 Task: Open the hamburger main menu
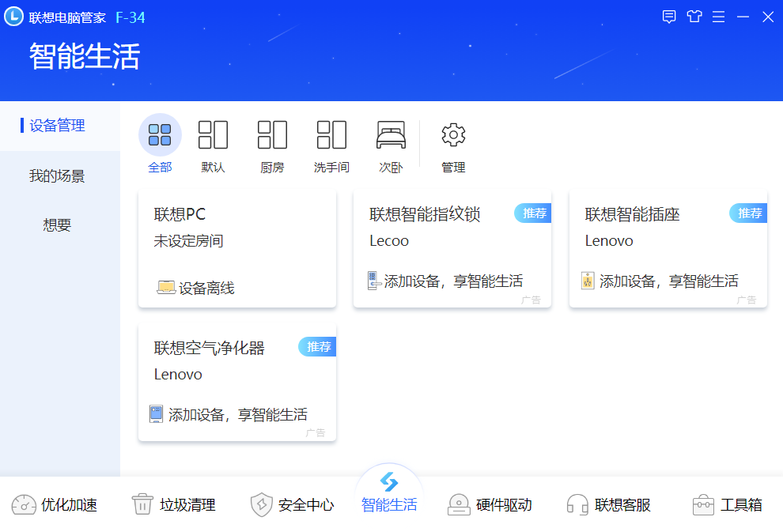[x=719, y=17]
